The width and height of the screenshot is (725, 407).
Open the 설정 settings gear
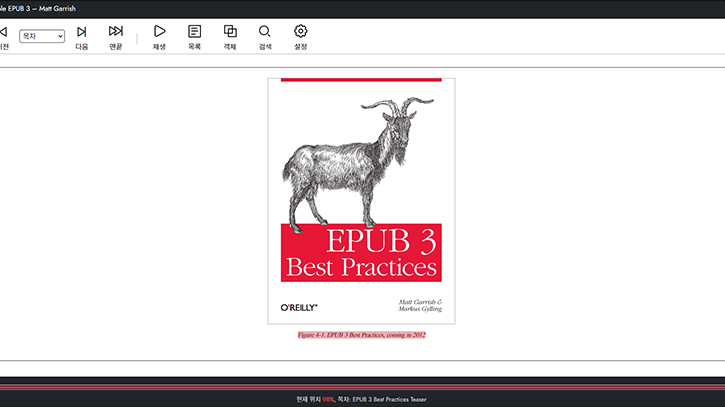[x=301, y=37]
